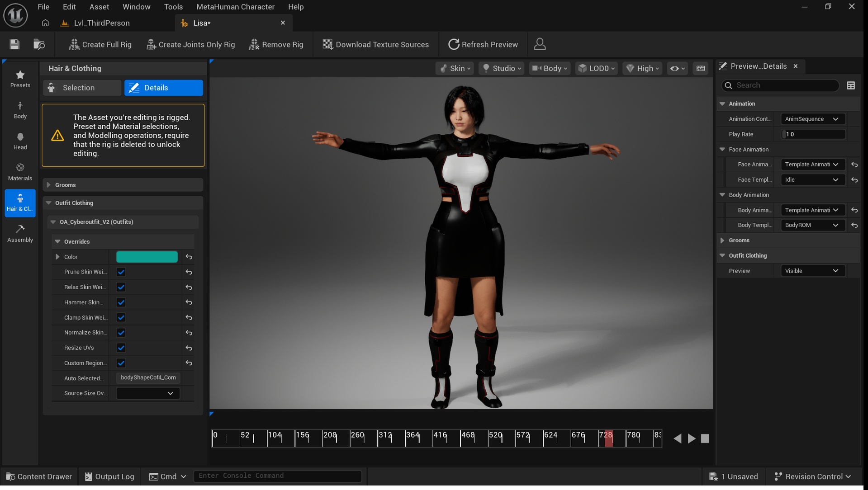Click Refresh Preview button
The width and height of the screenshot is (868, 490).
coord(483,44)
